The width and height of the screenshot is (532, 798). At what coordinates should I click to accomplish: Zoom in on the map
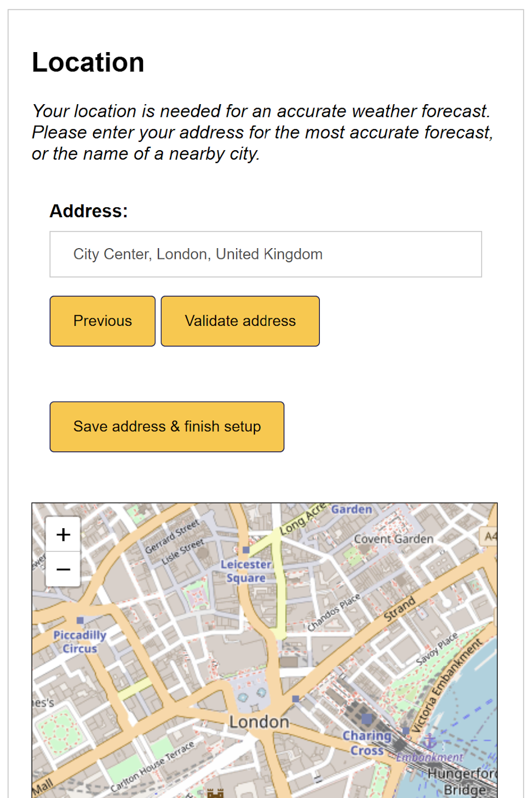click(x=63, y=534)
